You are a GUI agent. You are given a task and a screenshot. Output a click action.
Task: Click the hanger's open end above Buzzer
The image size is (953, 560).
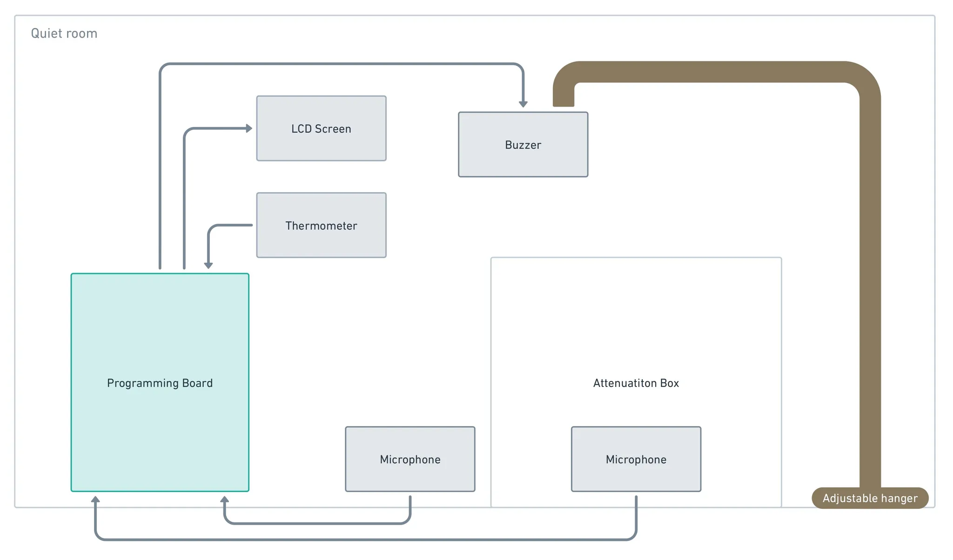(x=563, y=100)
